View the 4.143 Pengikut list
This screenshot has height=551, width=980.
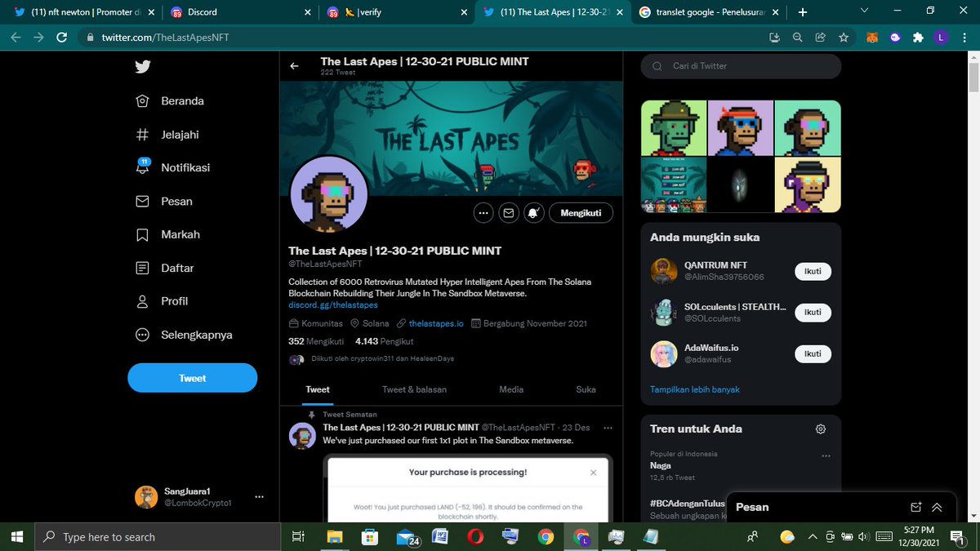[x=385, y=341]
